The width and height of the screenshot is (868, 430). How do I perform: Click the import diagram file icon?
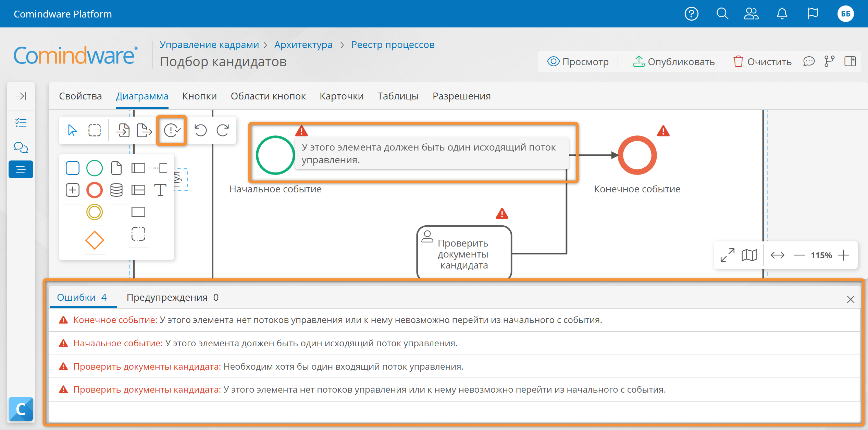click(x=122, y=130)
